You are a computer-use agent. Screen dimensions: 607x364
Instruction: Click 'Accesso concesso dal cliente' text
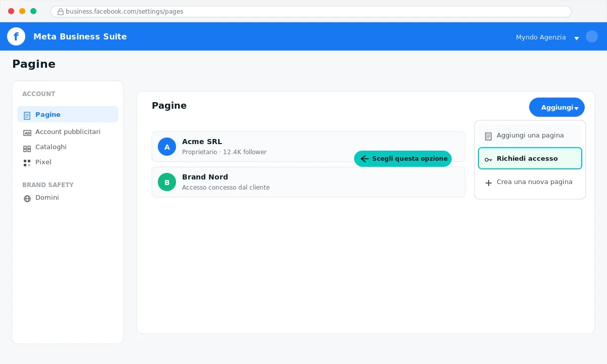226,188
